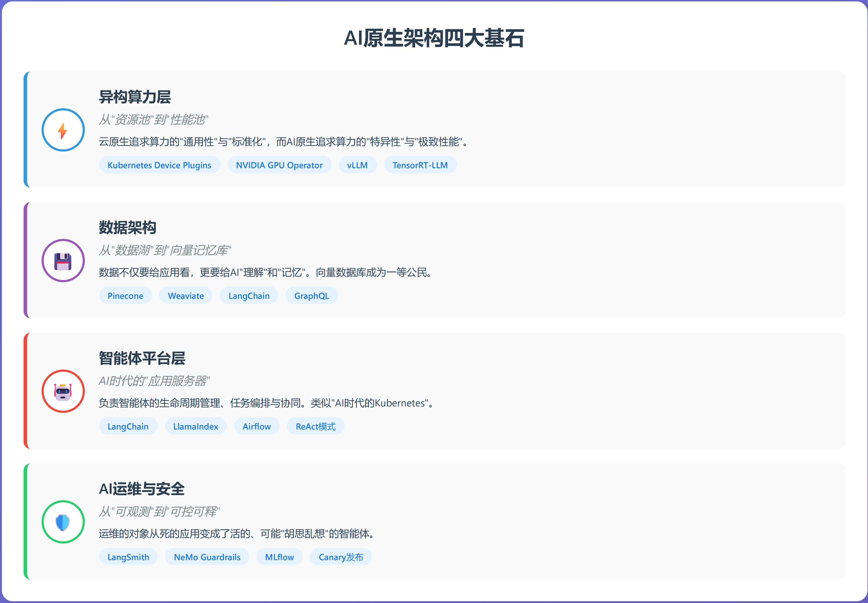Select LlamaIndex in 智能体平台层 card
The height and width of the screenshot is (603, 868).
[x=195, y=426]
